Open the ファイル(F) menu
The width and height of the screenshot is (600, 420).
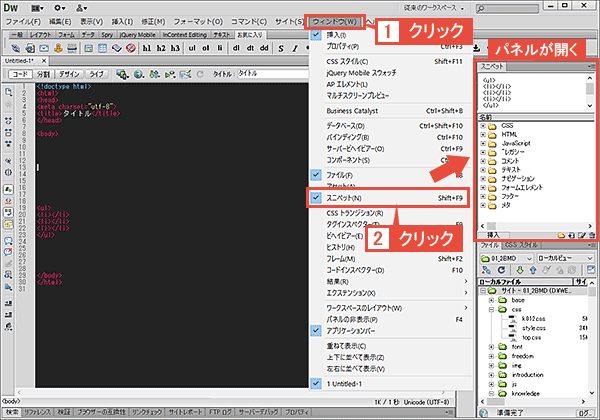coord(23,22)
